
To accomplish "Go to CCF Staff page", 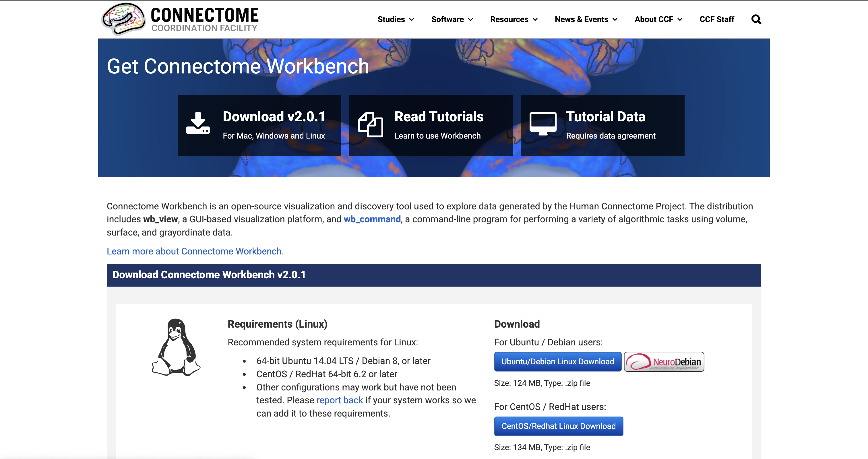I will pos(717,20).
